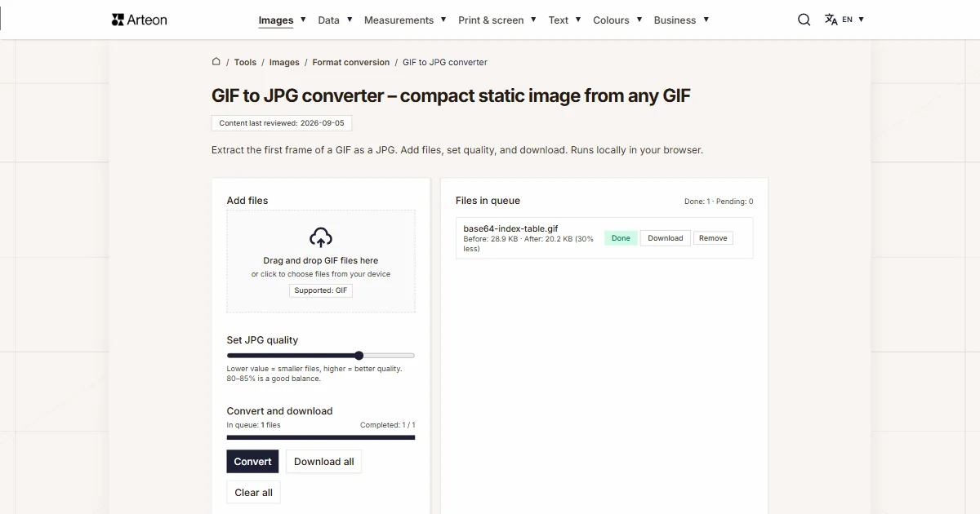Expand the Business menu arrow
This screenshot has height=514, width=980.
706,19
